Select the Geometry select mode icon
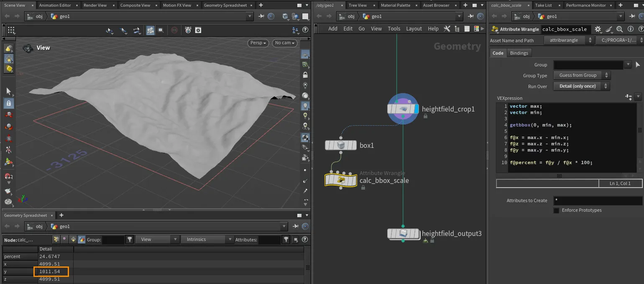Image resolution: width=644 pixels, height=284 pixels. pyautogui.click(x=9, y=59)
